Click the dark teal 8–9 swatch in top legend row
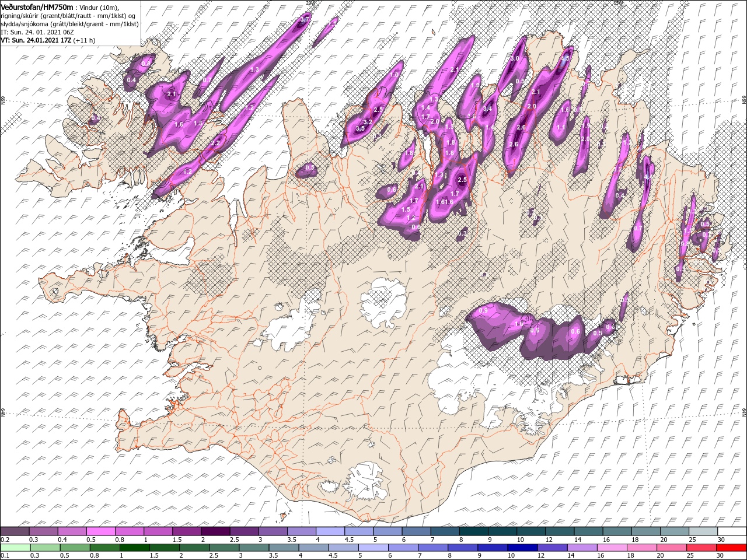This screenshot has height=560, width=747. (473, 531)
